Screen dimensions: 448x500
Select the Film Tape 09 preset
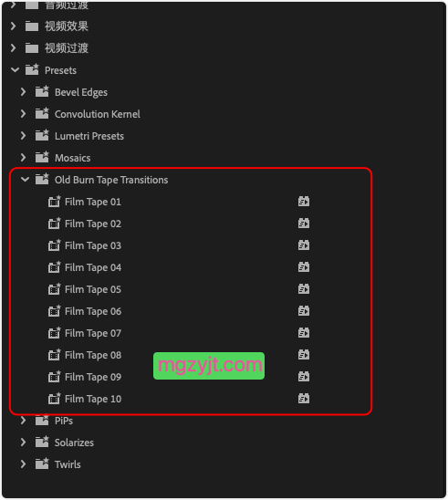93,377
